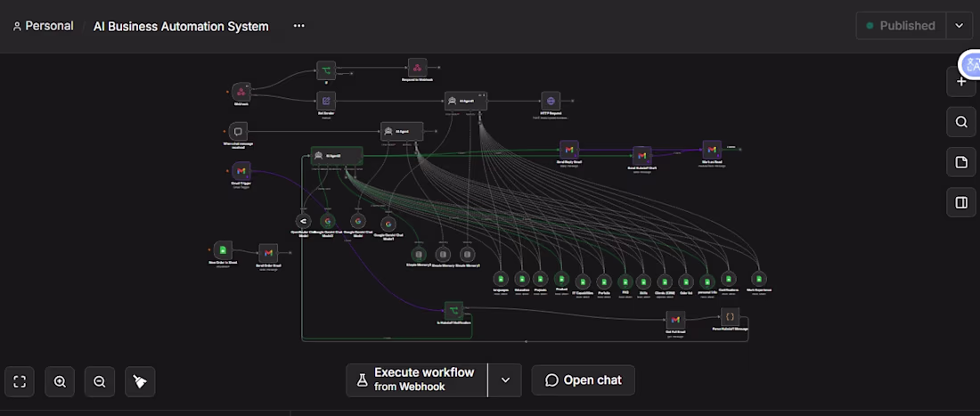The height and width of the screenshot is (416, 980).
Task: Select the personal info sheet node
Action: tap(706, 281)
